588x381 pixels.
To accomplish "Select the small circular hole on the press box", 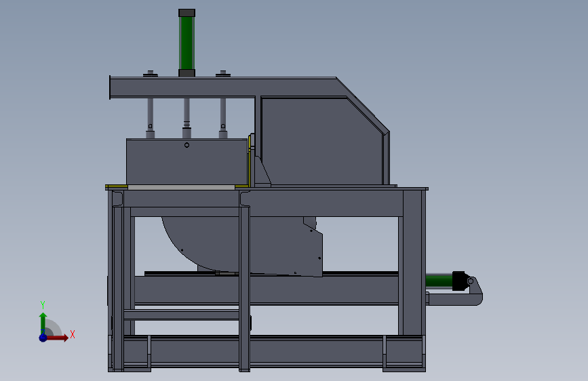I will pos(187,145).
